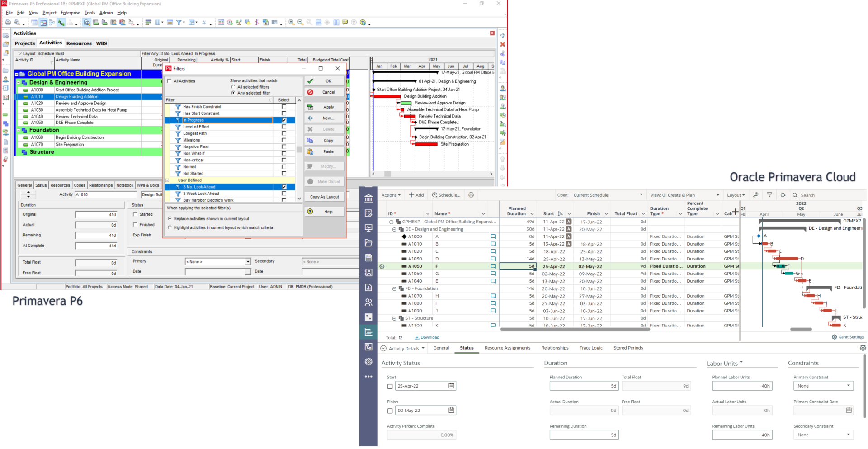Uncheck the In Progress filter checkbox
The image size is (868, 449).
(x=284, y=120)
